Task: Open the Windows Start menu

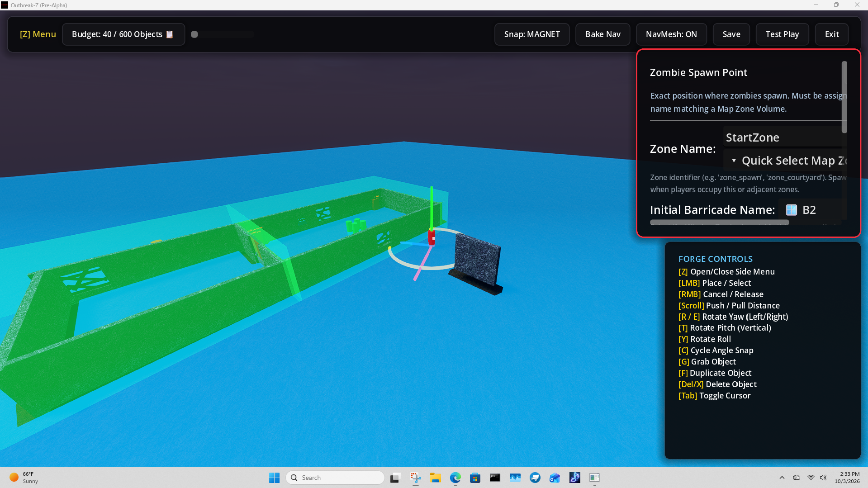Action: coord(274,478)
